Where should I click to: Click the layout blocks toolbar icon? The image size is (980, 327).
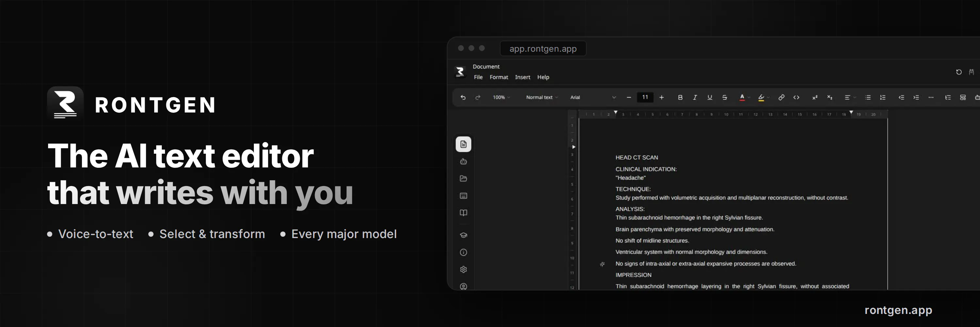[x=963, y=97]
